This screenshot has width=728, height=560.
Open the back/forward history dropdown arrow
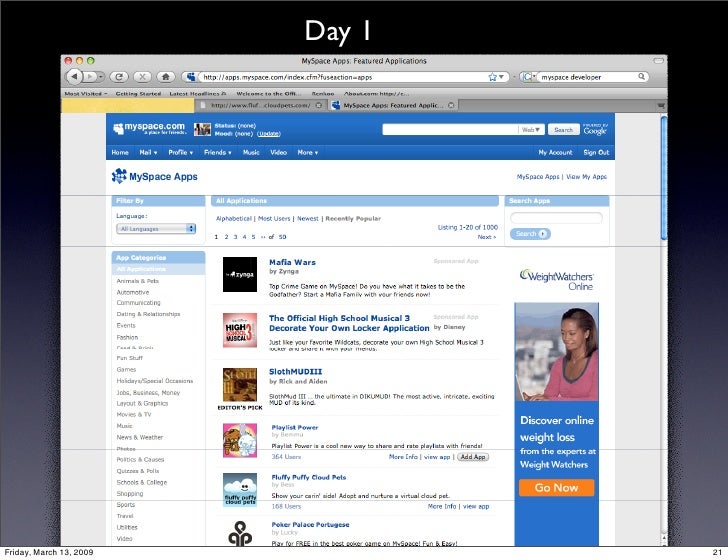100,77
